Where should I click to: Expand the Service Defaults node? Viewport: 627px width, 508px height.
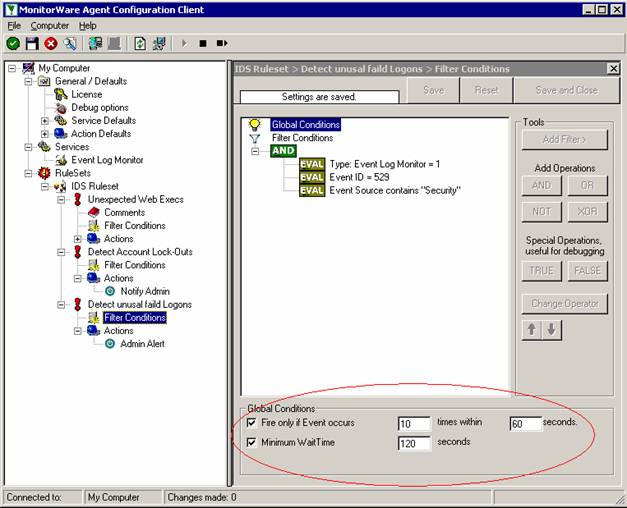pyautogui.click(x=45, y=121)
